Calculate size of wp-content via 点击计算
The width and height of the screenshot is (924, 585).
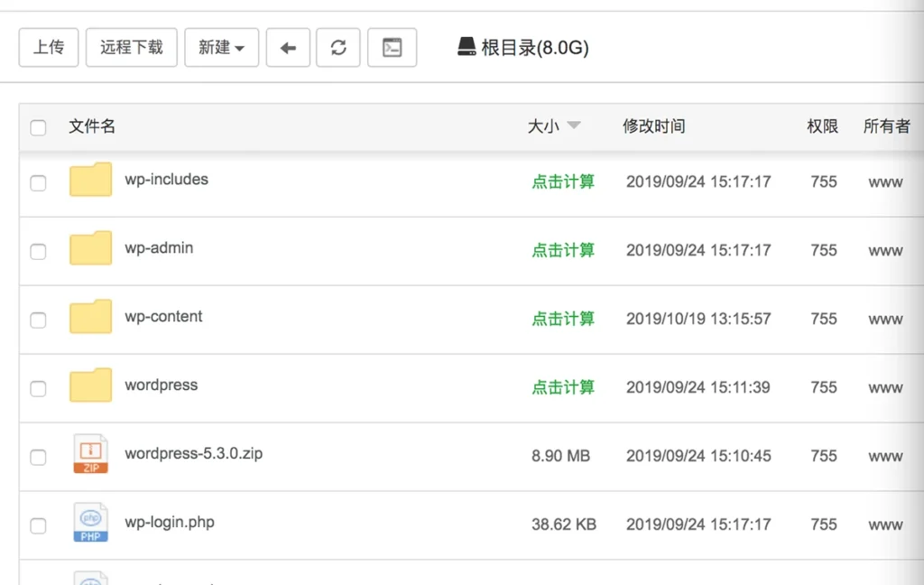click(x=563, y=319)
